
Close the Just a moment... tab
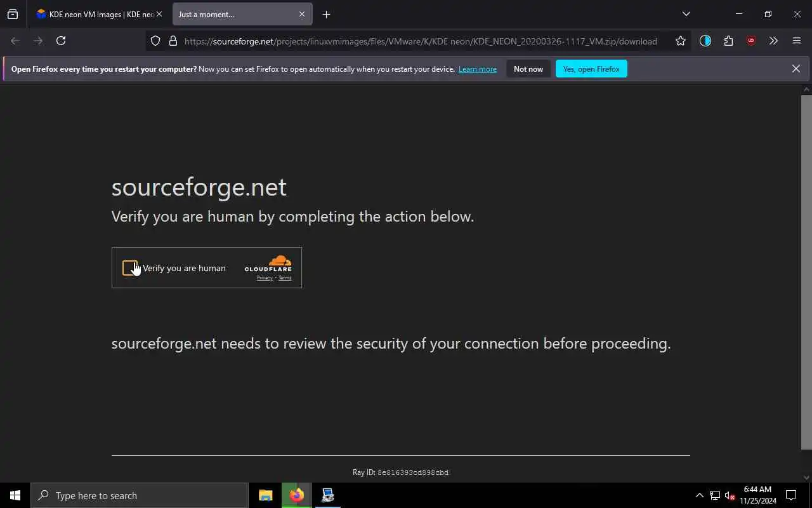coord(302,14)
